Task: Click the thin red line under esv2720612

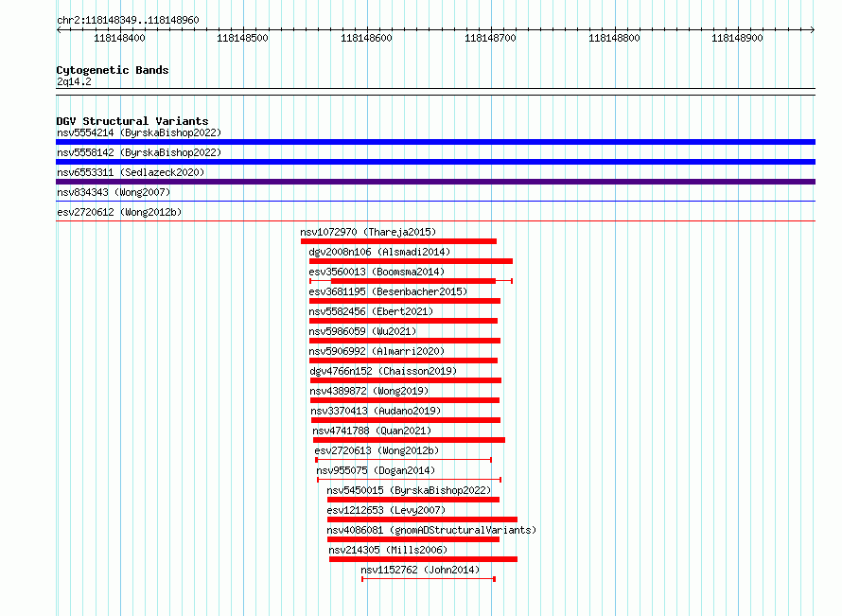Action: click(435, 221)
